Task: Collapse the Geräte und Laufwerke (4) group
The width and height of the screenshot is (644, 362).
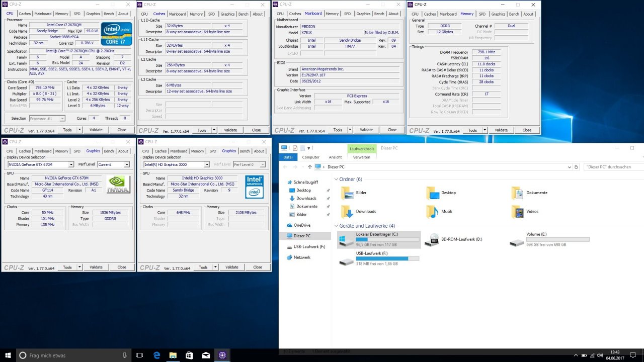Action: 336,226
